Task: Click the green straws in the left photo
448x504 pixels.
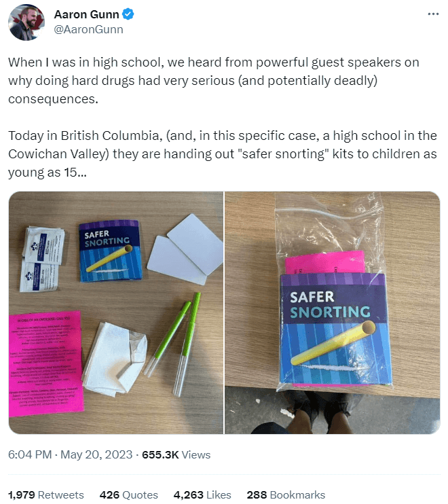Action: 173,342
